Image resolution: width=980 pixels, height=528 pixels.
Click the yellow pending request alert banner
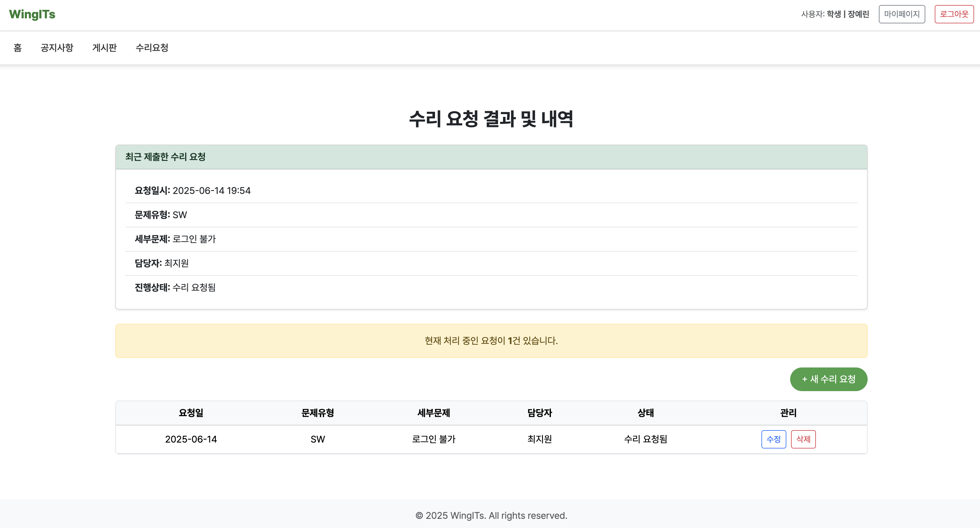491,341
